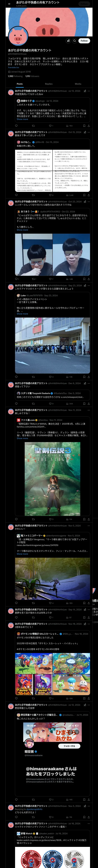The width and height of the screenshot is (98, 868).
Task: Click the Translate bio link
Action: point(14,67)
